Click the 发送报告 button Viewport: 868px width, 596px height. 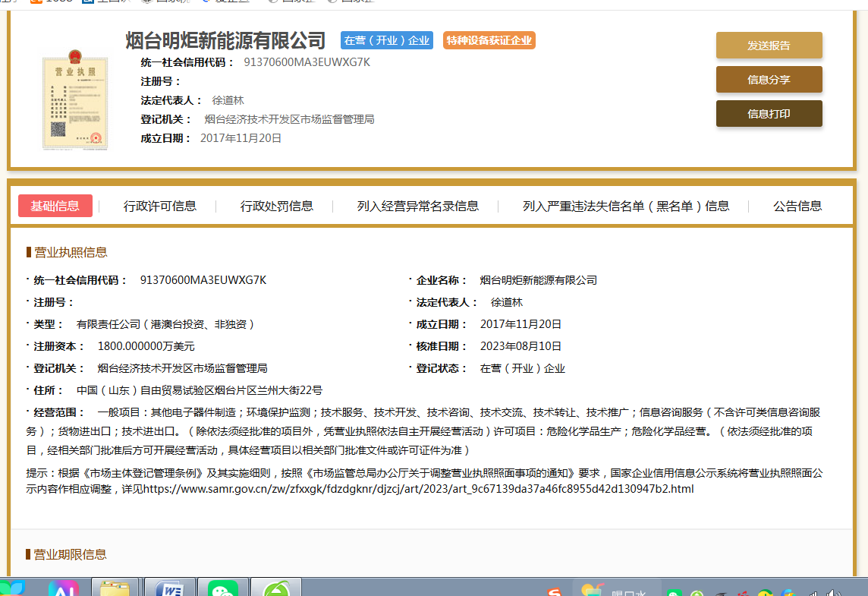point(769,46)
